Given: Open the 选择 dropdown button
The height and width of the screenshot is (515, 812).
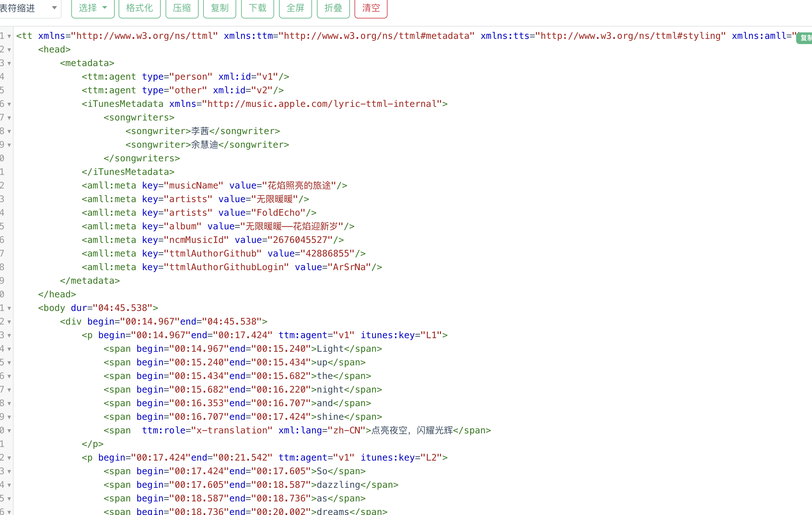Looking at the screenshot, I should point(93,8).
